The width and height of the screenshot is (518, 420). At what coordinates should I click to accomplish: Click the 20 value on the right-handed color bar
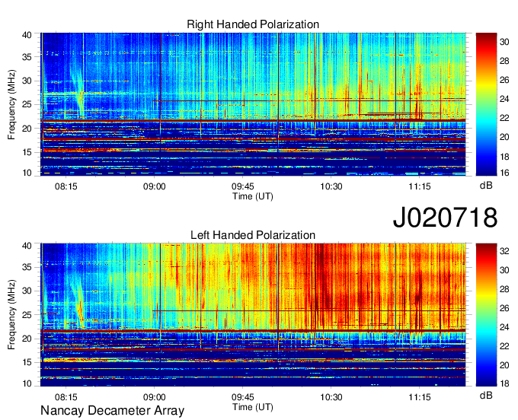click(x=504, y=137)
